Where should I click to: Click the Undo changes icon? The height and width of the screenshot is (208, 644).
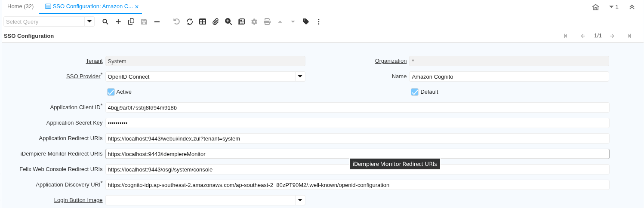point(176,21)
